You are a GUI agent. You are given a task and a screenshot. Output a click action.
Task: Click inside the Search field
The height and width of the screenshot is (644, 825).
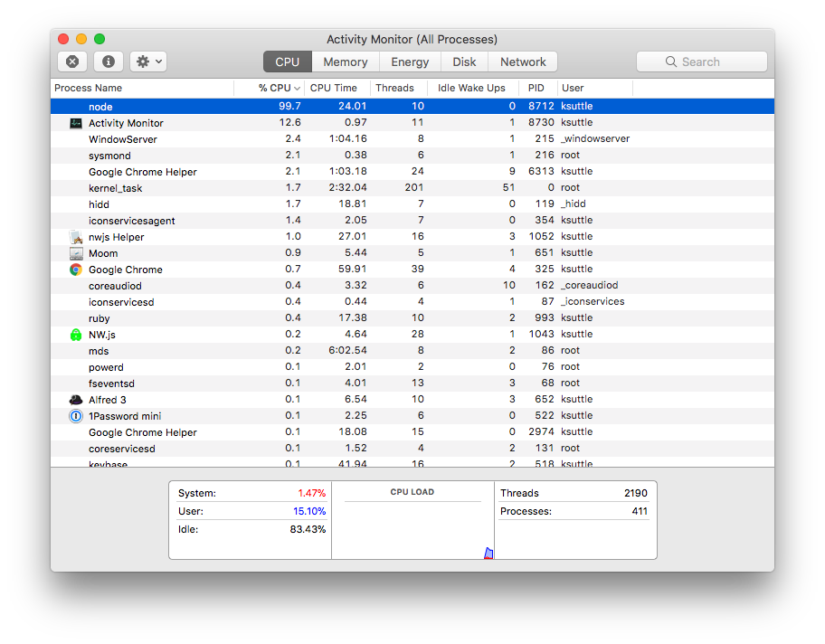[x=702, y=61]
